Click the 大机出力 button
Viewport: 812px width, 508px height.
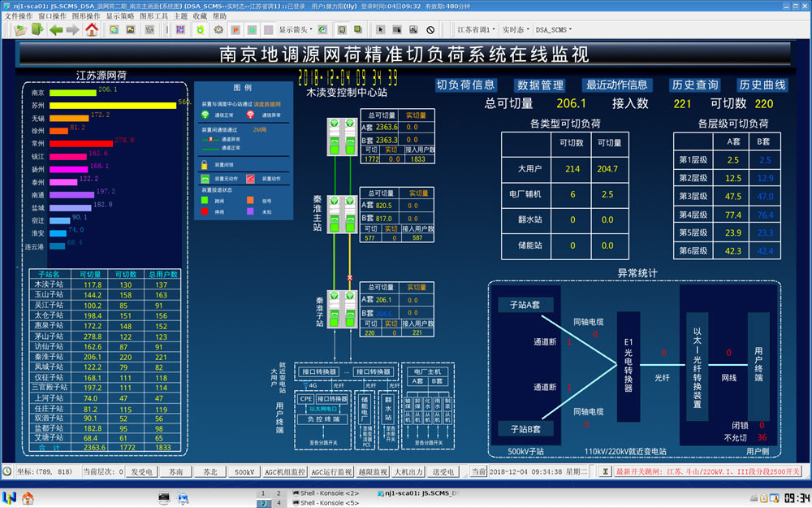coord(408,471)
